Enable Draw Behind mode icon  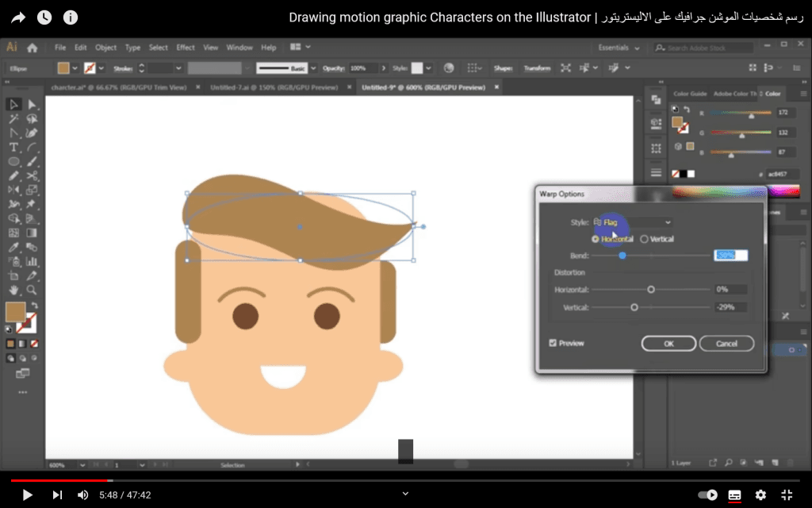(22, 358)
